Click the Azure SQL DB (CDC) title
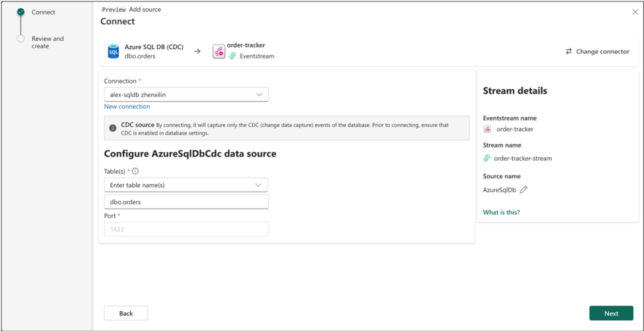 tap(154, 47)
